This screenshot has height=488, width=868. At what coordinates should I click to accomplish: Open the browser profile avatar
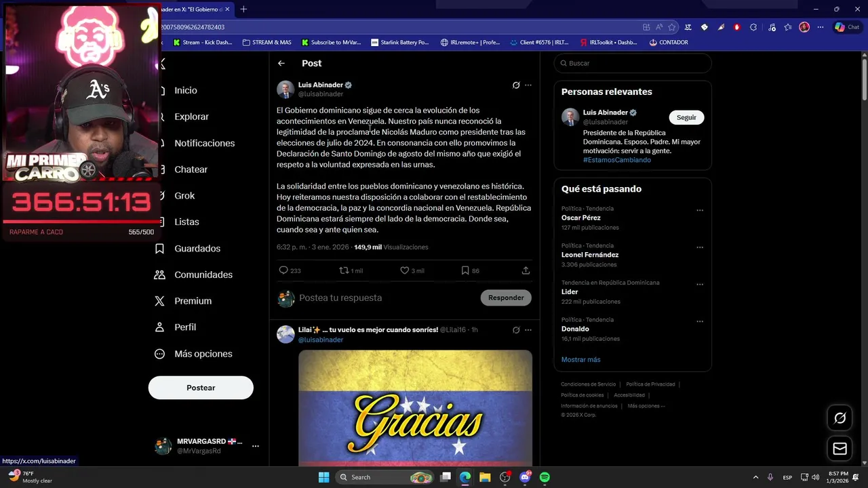point(804,27)
